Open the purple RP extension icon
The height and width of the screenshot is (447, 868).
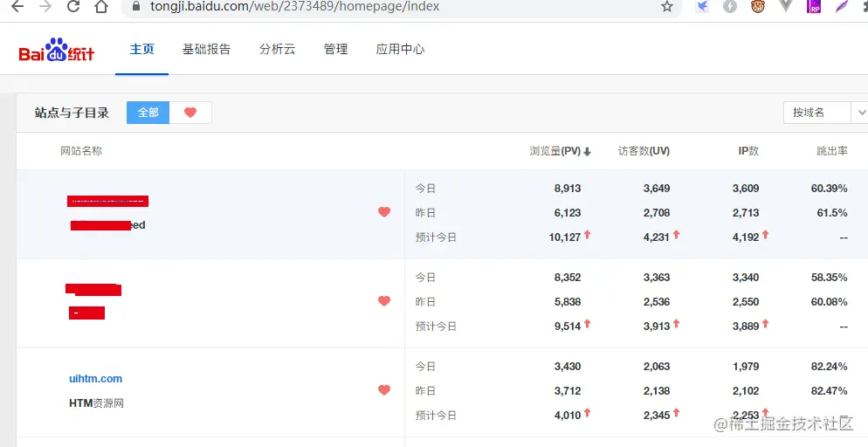pos(814,7)
